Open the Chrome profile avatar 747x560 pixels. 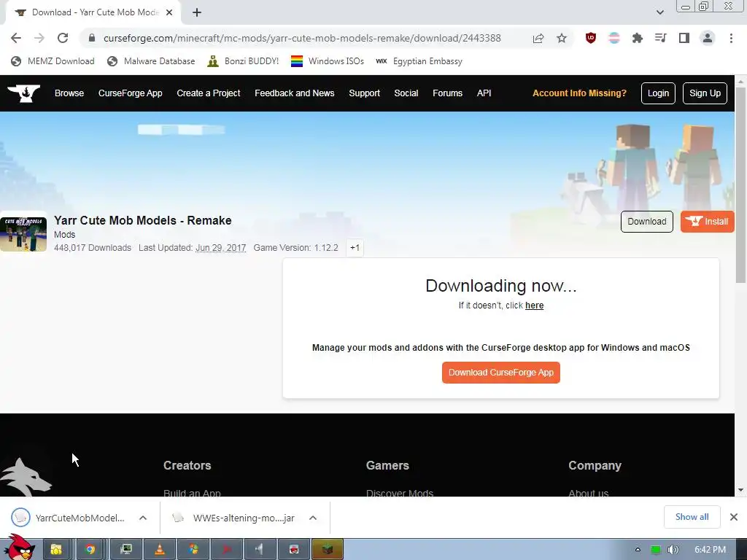(x=708, y=38)
